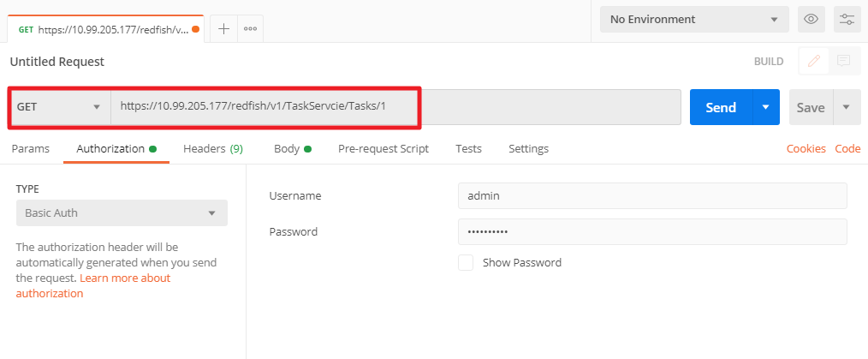868x359 pixels.
Task: Switch to the Headers tab
Action: [x=212, y=148]
